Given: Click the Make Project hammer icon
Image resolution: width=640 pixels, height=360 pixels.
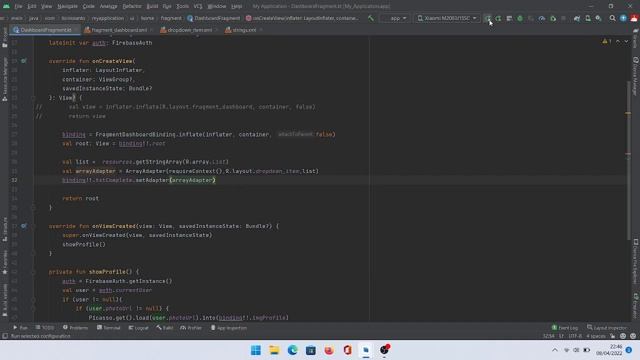Looking at the screenshot, I should coord(371,18).
